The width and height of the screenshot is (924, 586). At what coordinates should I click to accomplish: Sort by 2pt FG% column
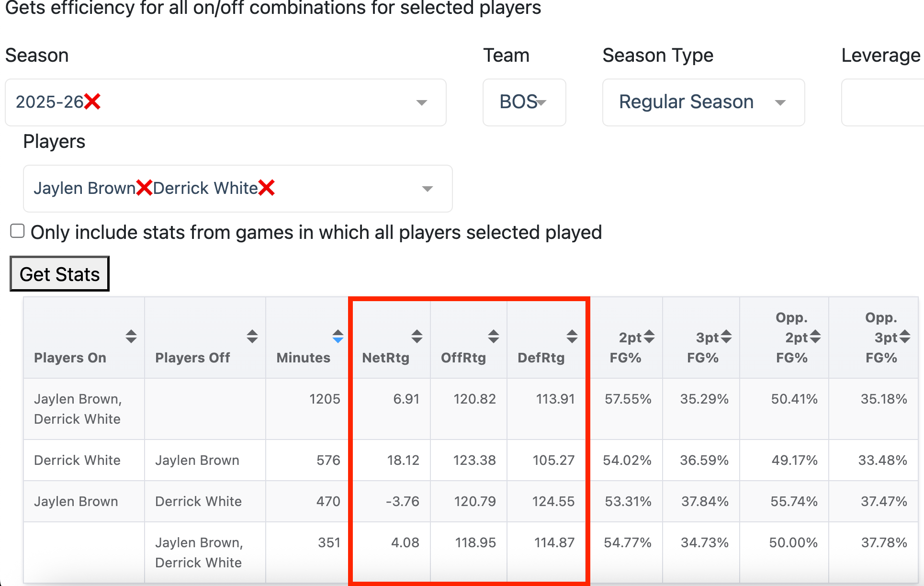pos(649,337)
